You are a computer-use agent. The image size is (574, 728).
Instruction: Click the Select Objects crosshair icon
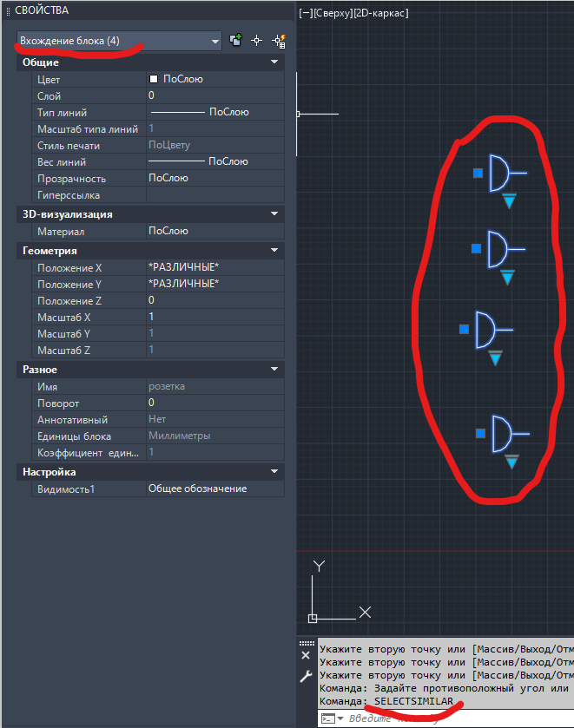[256, 41]
